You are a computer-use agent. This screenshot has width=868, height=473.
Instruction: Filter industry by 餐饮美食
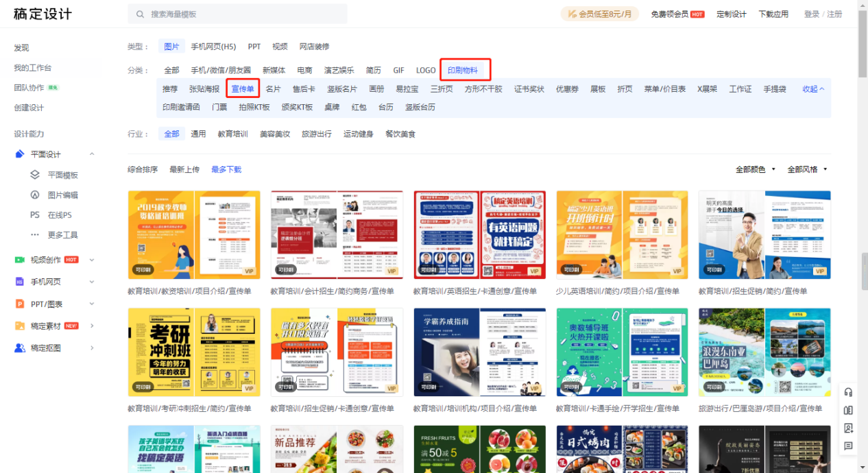tap(400, 134)
